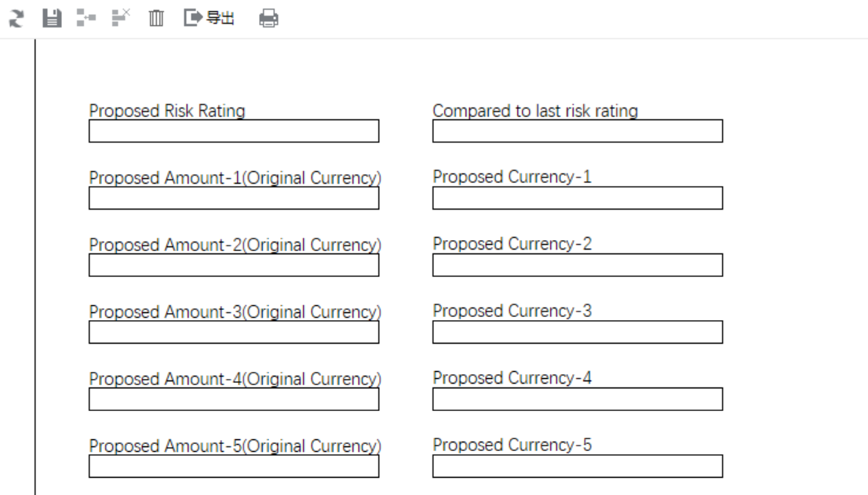This screenshot has height=495, width=868.
Task: Click the add node icon
Action: point(86,18)
